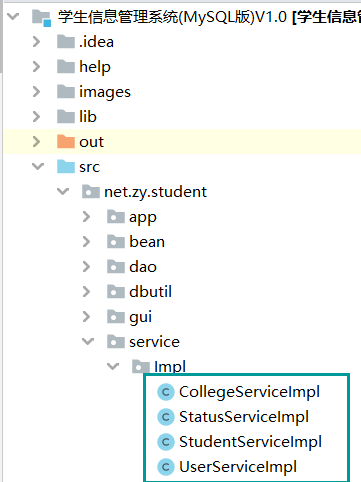The width and height of the screenshot is (361, 482).
Task: Click the gui package icon
Action: 116,317
